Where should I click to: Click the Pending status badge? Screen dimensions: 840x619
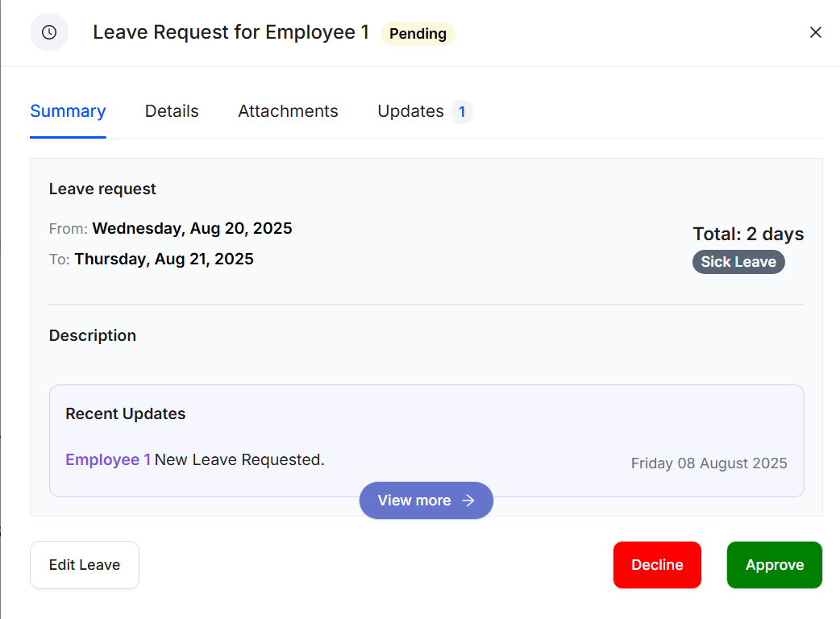point(418,34)
